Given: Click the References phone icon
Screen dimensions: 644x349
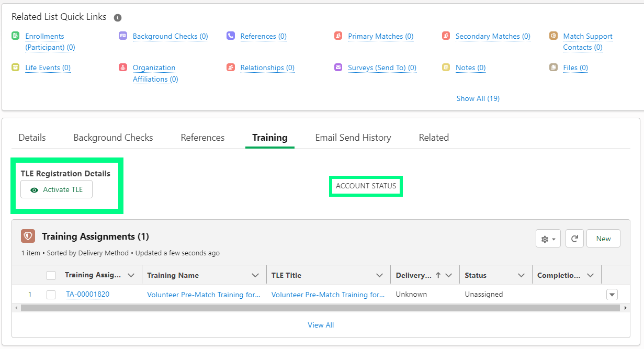Looking at the screenshot, I should [x=231, y=36].
